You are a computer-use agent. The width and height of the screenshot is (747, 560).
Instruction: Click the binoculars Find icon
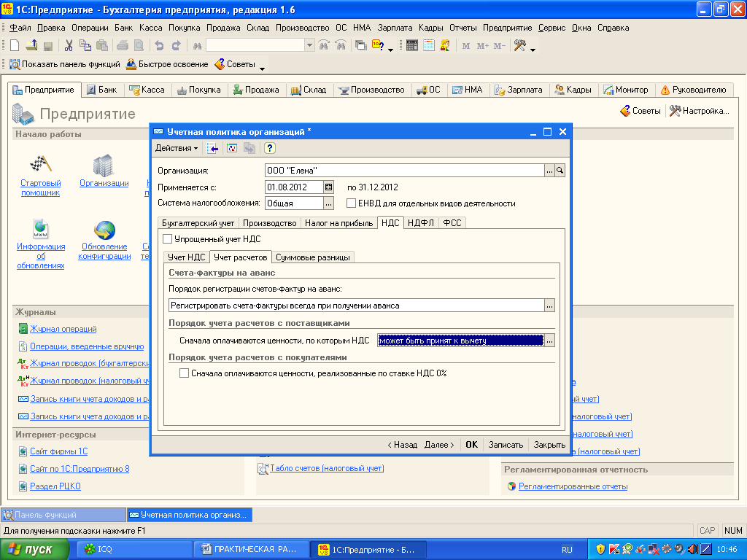pos(197,46)
